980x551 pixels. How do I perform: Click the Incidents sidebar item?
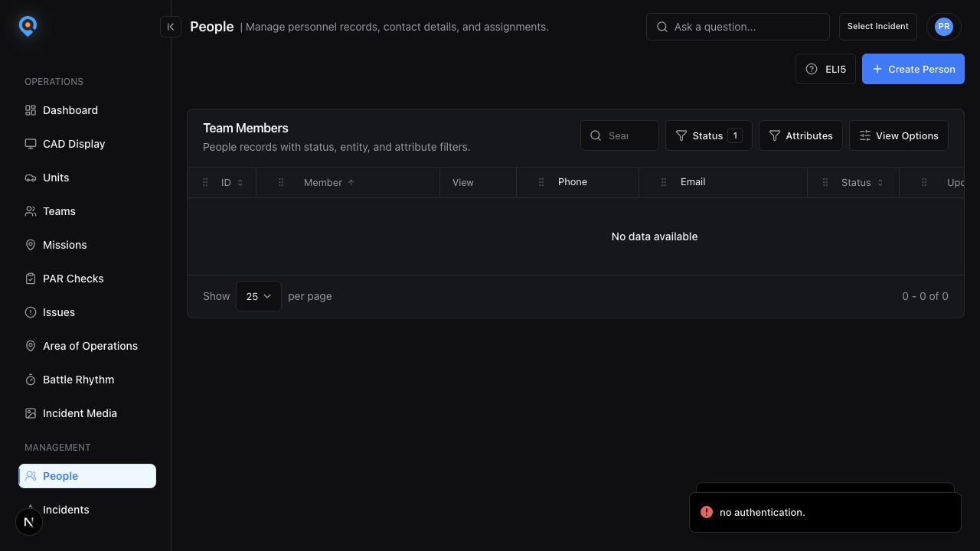click(x=87, y=510)
